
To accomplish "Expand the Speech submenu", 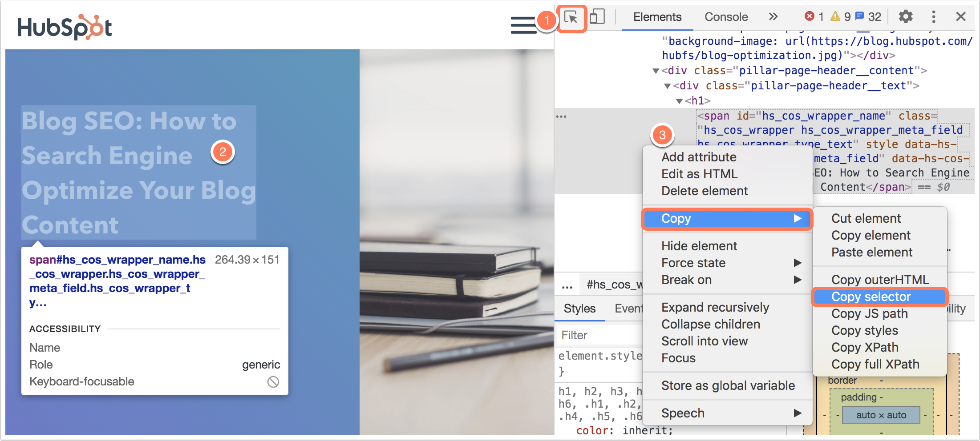I will [683, 413].
